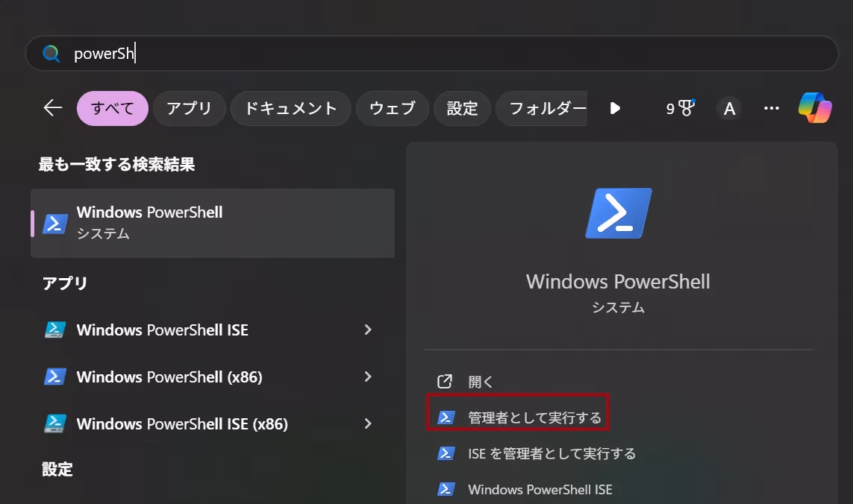Open Windows PowerShell ISE app result
The image size is (853, 504).
point(213,330)
